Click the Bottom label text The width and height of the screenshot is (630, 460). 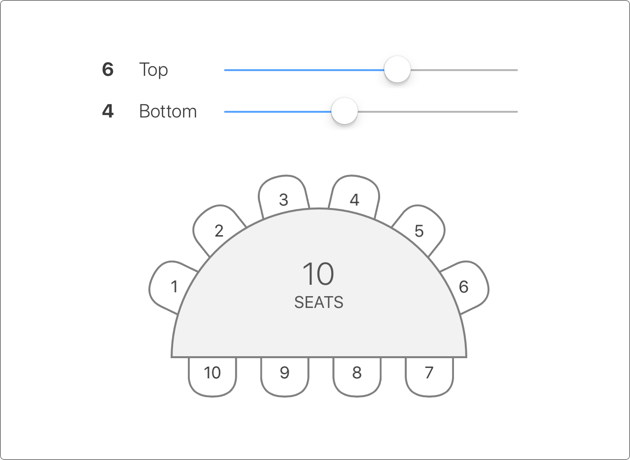point(168,112)
